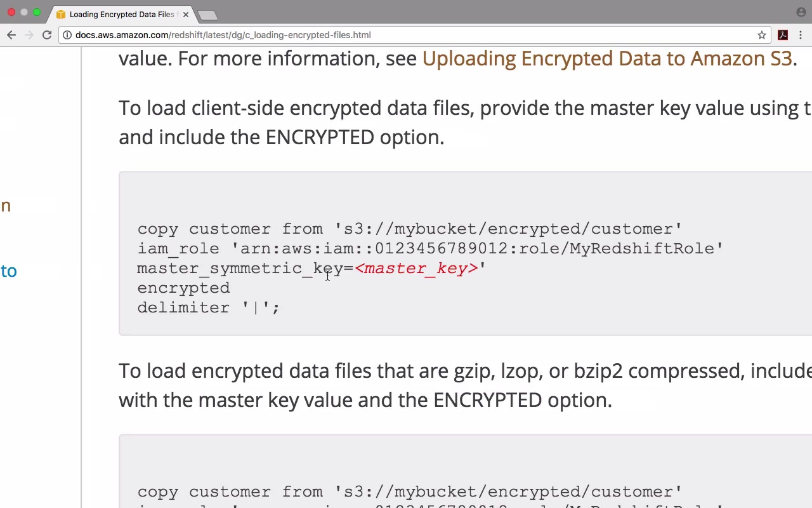The height and width of the screenshot is (508, 812).
Task: Click the blue "to" sidebar link
Action: pos(8,271)
